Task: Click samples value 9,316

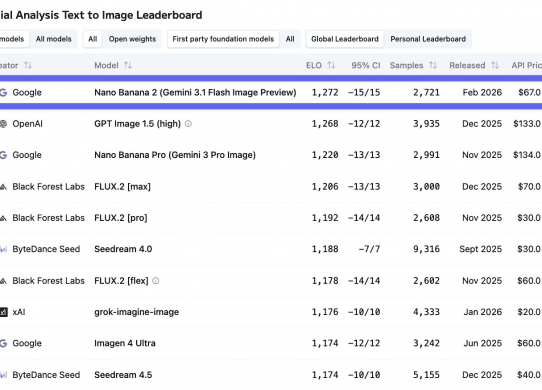Action: point(427,249)
